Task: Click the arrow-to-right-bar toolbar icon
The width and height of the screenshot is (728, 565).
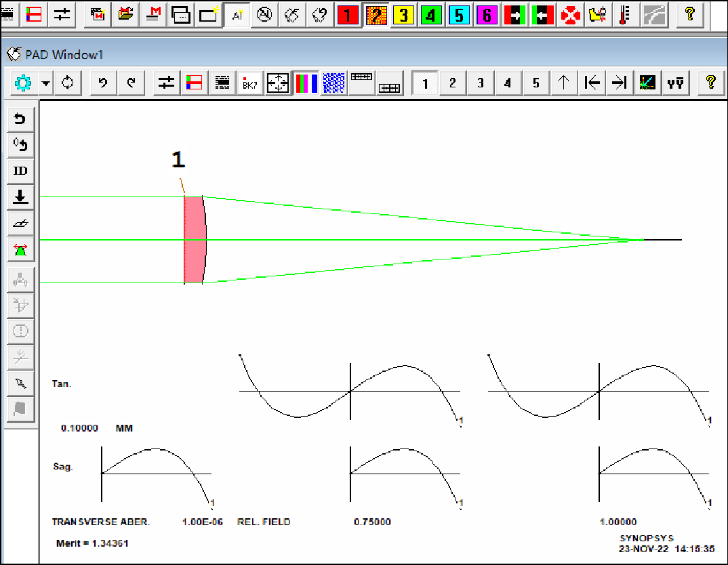Action: pyautogui.click(x=619, y=83)
